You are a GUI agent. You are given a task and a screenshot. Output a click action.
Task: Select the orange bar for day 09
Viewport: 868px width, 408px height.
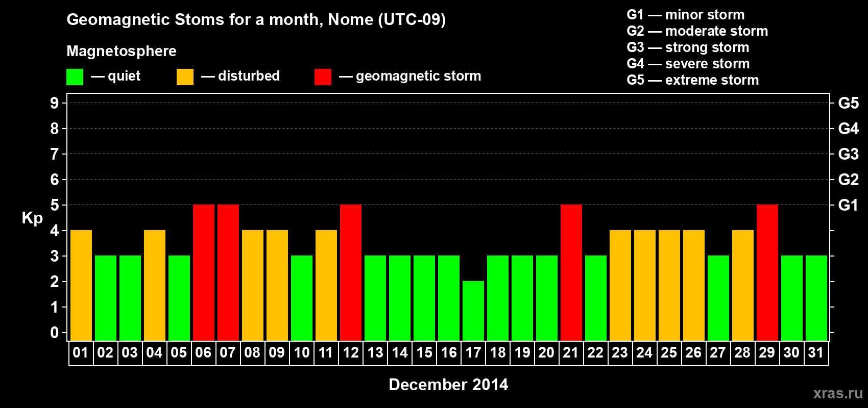click(277, 285)
